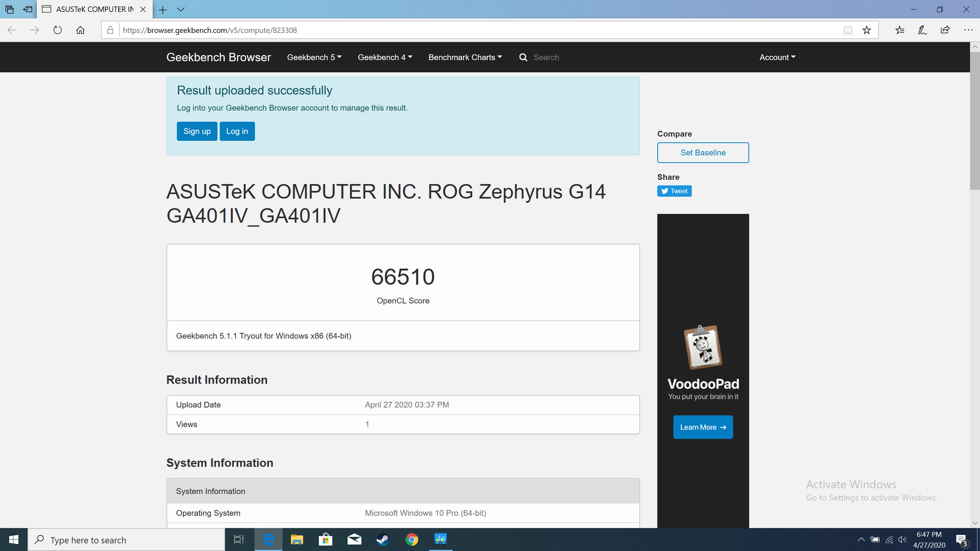Viewport: 980px width, 551px height.
Task: Set these tabs aside icon
Action: tap(28, 9)
